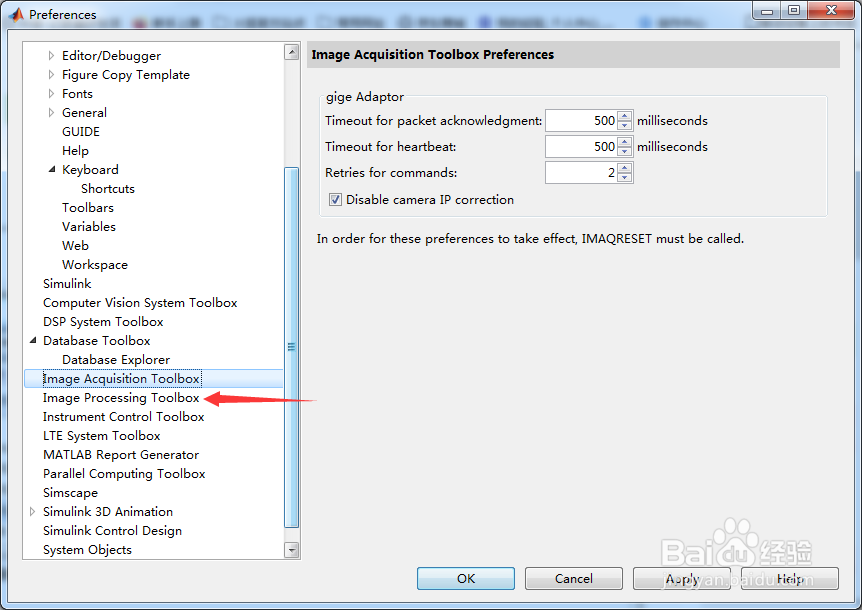This screenshot has height=610, width=862.
Task: Decrease retries for commands value
Action: (625, 177)
